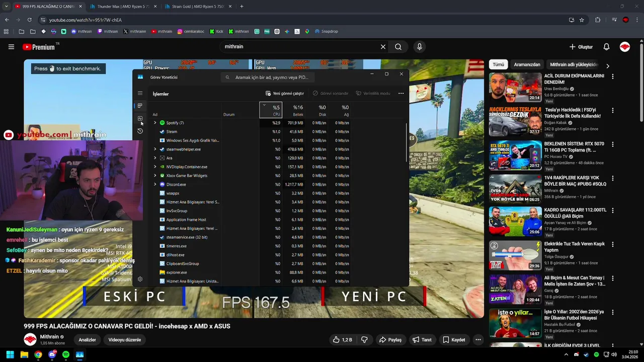Run search with the magnifier button
The width and height of the screenshot is (644, 362).
click(x=398, y=47)
